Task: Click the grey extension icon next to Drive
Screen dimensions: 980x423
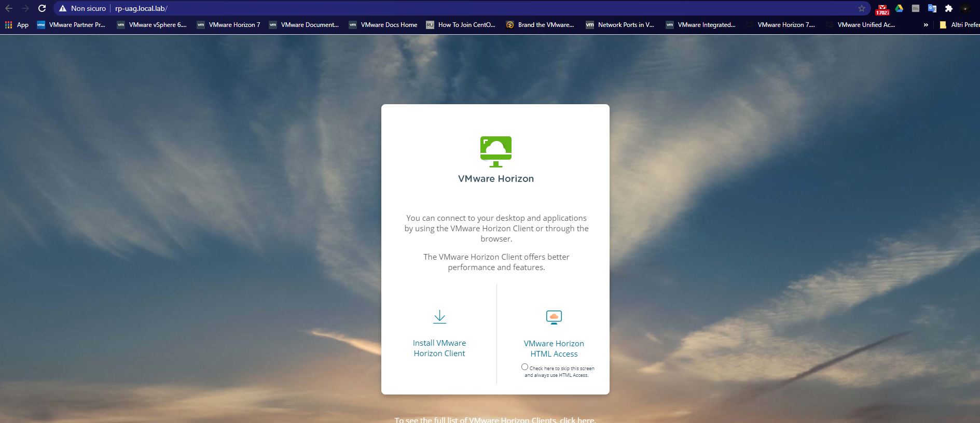Action: click(916, 8)
